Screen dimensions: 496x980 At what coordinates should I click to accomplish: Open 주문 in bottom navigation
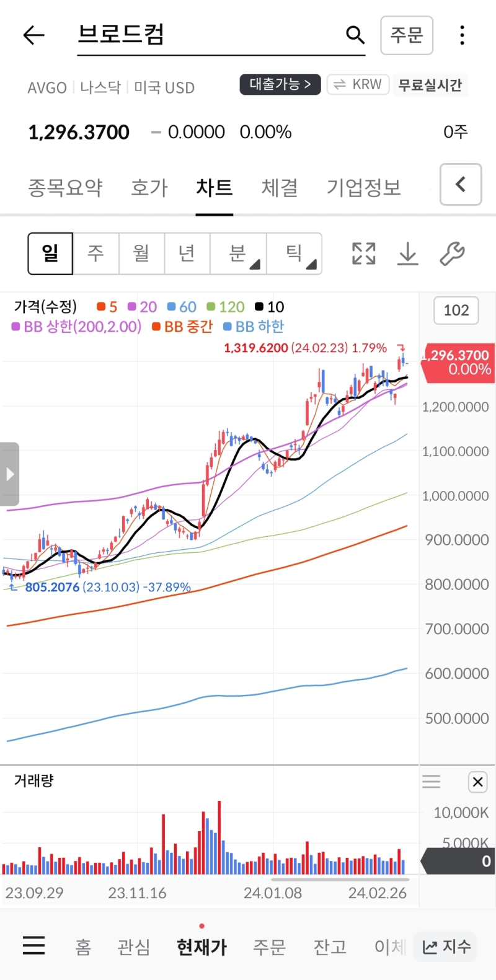269,947
